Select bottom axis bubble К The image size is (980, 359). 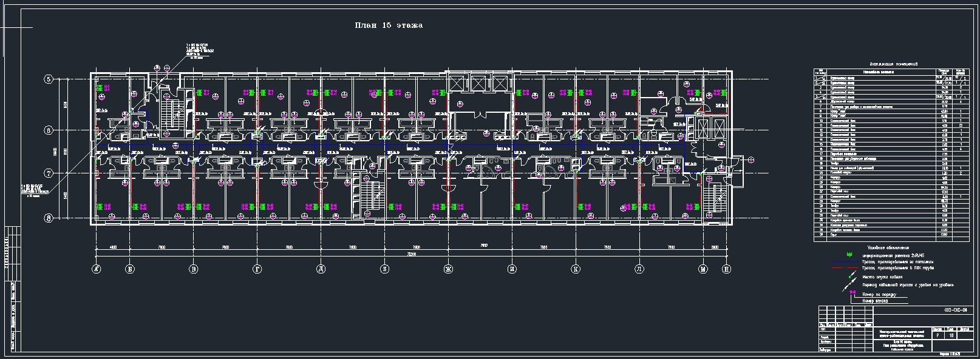coord(576,268)
